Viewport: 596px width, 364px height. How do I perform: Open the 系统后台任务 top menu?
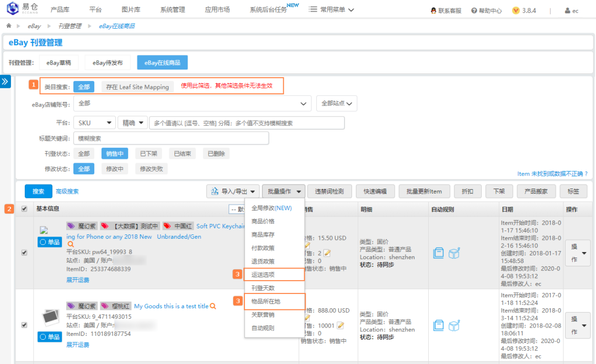(268, 9)
